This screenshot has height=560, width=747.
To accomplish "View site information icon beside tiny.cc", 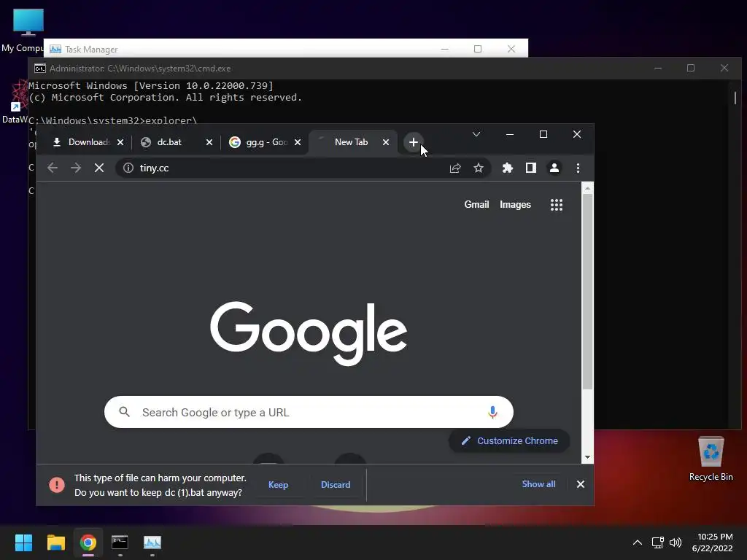I will pos(128,168).
